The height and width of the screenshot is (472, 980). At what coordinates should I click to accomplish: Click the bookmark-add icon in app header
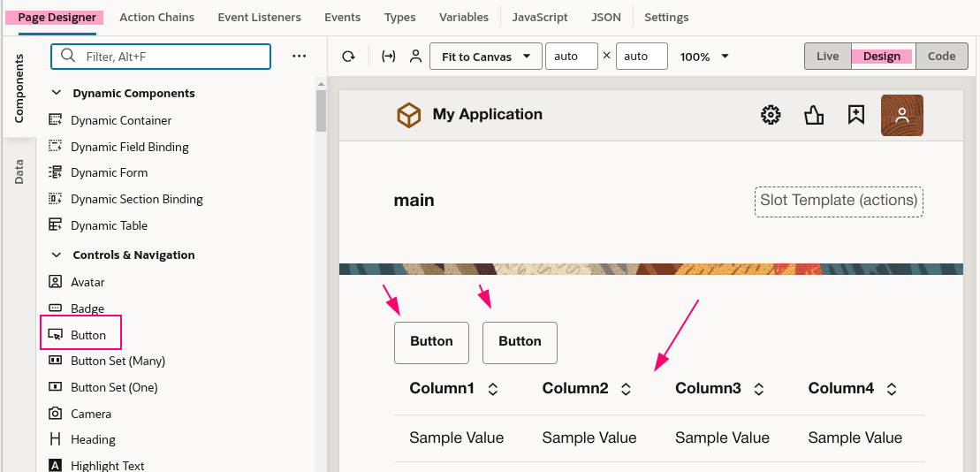tap(855, 115)
